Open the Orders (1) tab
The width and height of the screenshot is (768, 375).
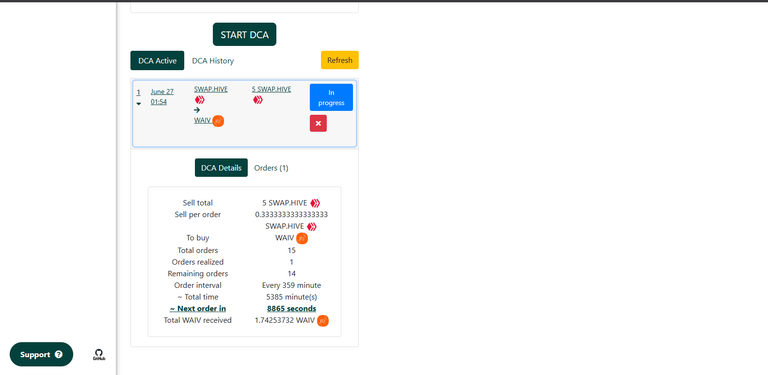coord(271,168)
